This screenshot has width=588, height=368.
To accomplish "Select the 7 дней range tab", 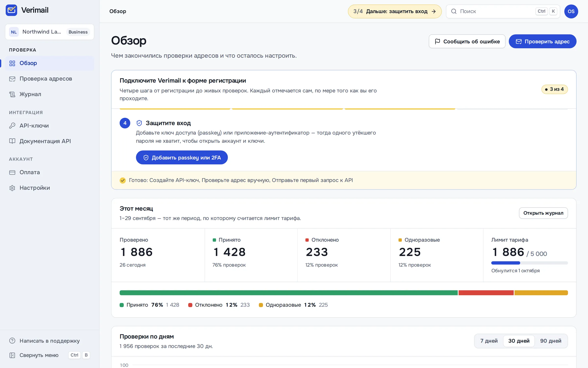I will pyautogui.click(x=489, y=341).
